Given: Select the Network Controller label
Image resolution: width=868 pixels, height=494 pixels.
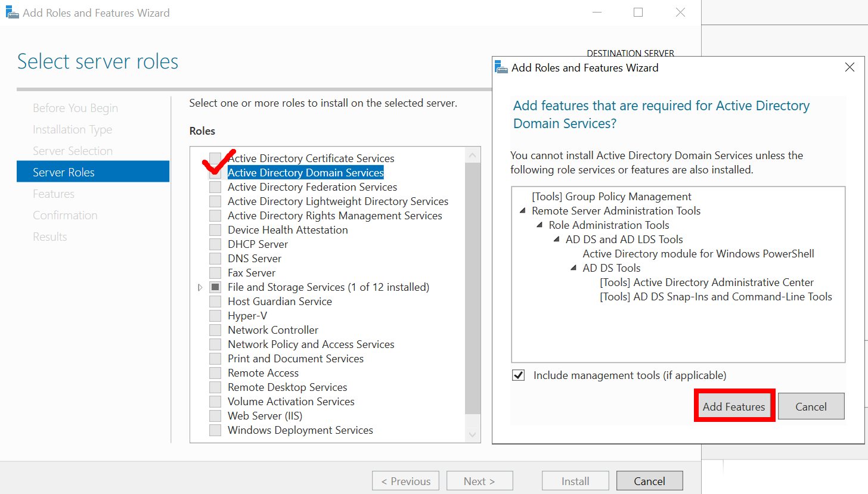Looking at the screenshot, I should (x=273, y=330).
